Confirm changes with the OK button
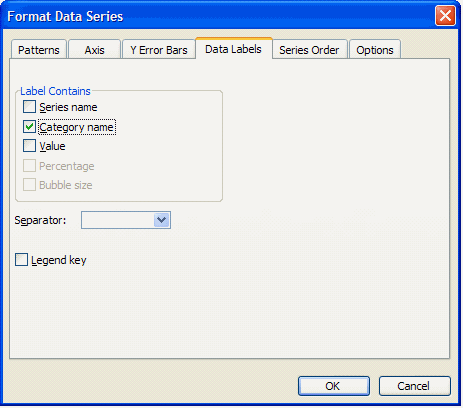 coord(334,386)
